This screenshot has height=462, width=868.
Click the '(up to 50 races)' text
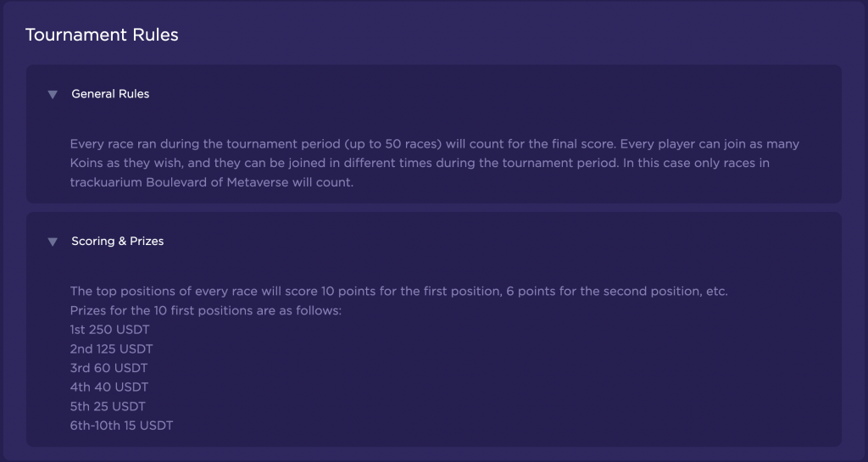[393, 144]
